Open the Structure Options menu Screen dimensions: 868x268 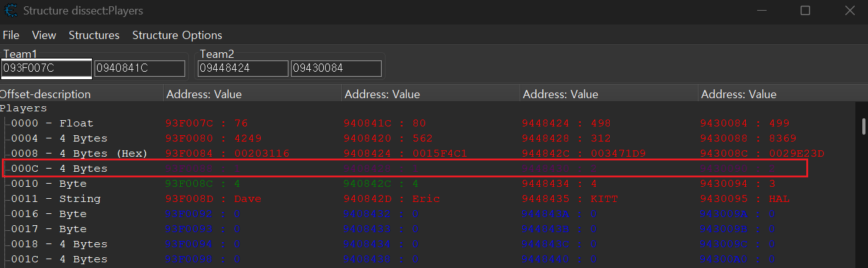click(177, 35)
